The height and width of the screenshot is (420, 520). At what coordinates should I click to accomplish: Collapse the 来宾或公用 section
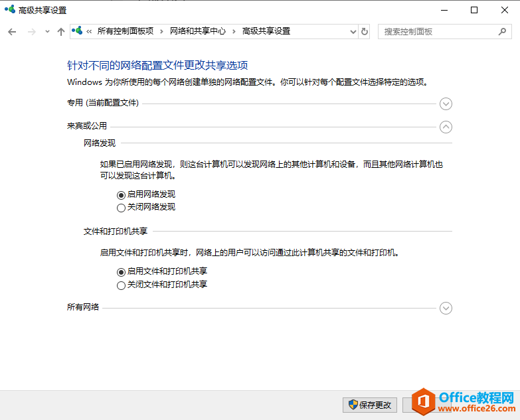click(446, 127)
